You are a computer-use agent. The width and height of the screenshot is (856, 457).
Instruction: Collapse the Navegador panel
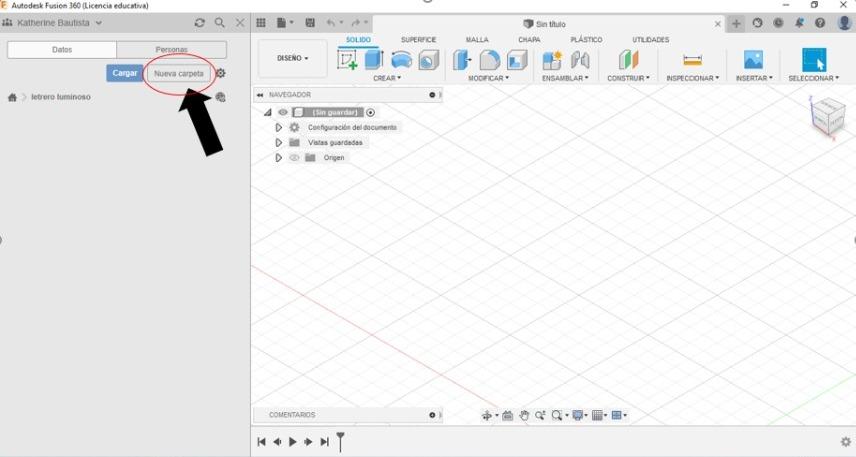tap(260, 95)
